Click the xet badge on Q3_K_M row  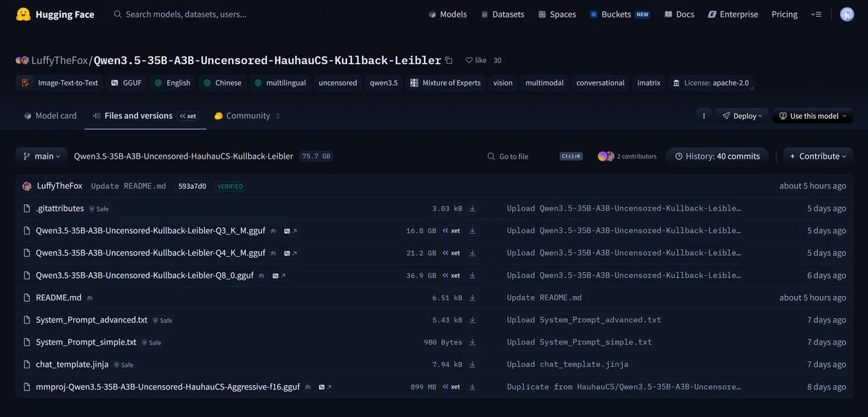point(452,231)
